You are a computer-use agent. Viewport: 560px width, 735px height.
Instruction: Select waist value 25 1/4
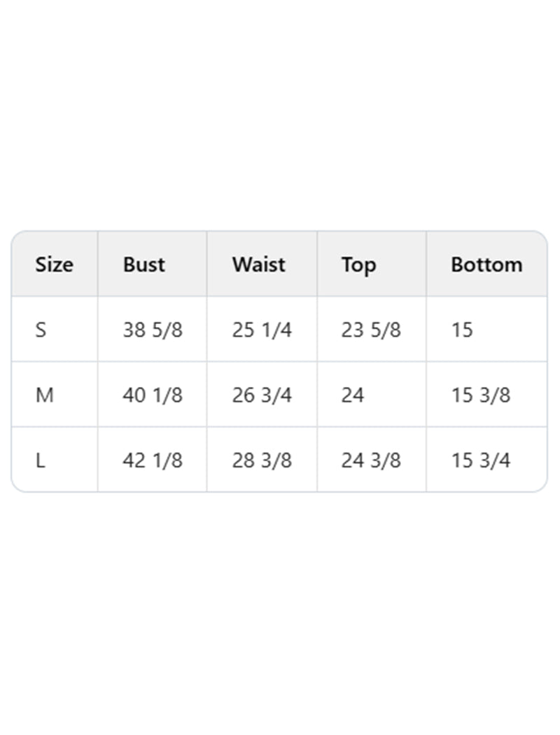pyautogui.click(x=262, y=330)
